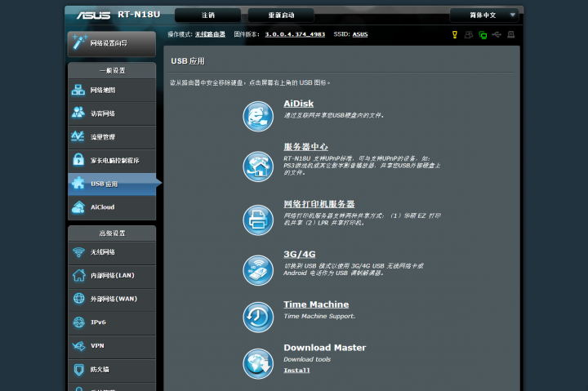Click the 3G/4G USB modem icon

[x=258, y=271]
